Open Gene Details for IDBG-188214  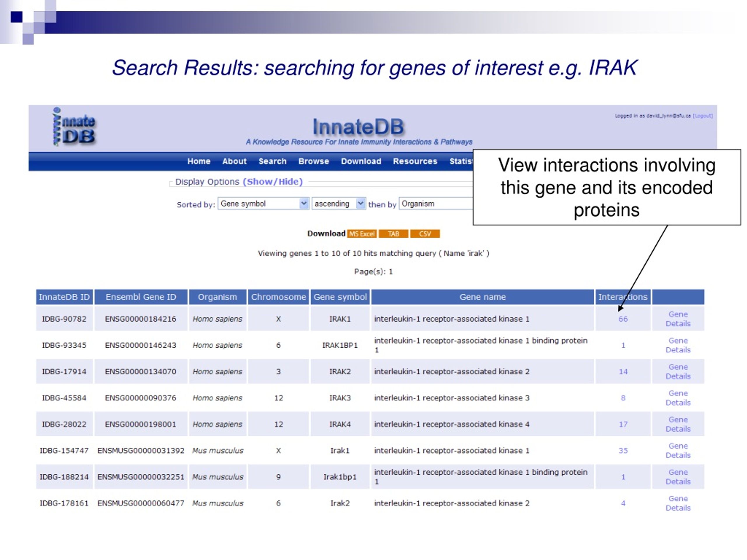(x=678, y=477)
